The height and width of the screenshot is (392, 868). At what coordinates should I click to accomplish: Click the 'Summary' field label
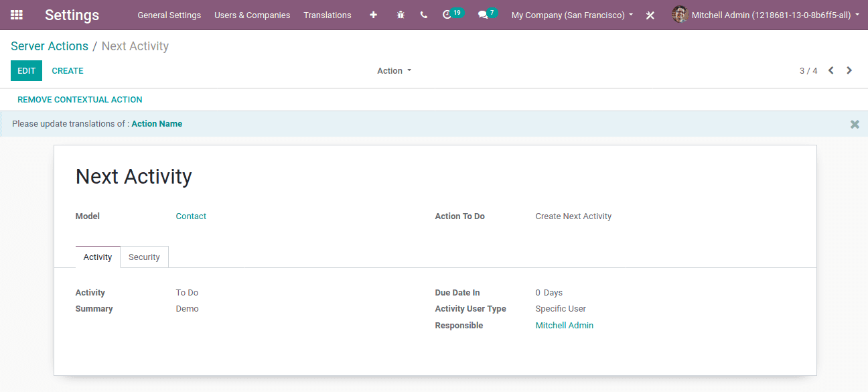click(x=94, y=309)
